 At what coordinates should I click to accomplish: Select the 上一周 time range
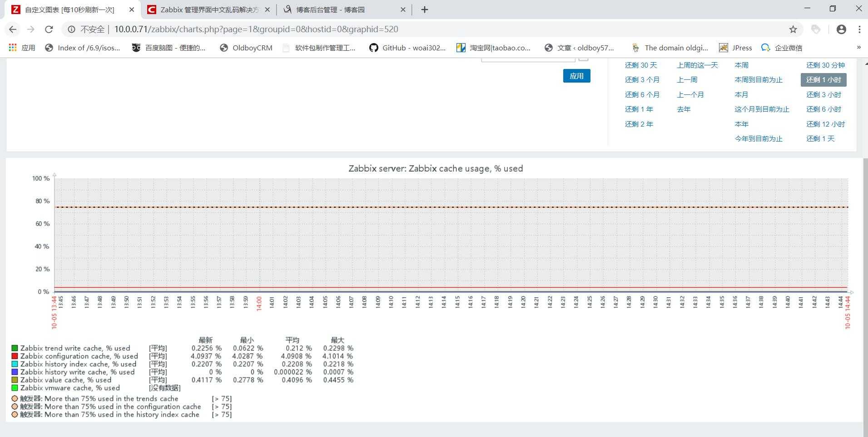click(687, 80)
